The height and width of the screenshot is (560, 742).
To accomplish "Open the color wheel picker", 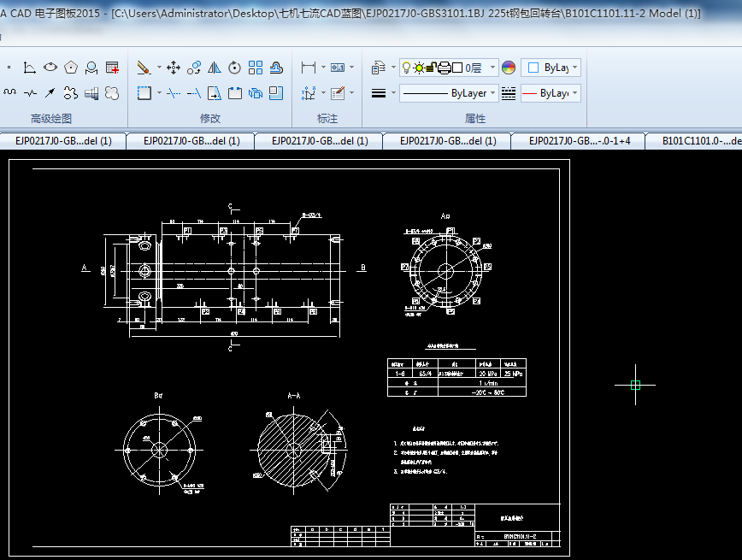I will tap(509, 68).
